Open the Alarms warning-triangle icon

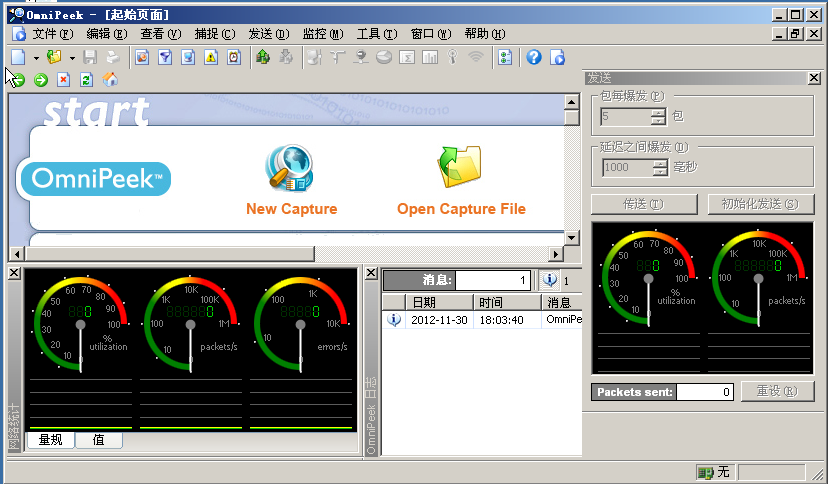click(211, 57)
